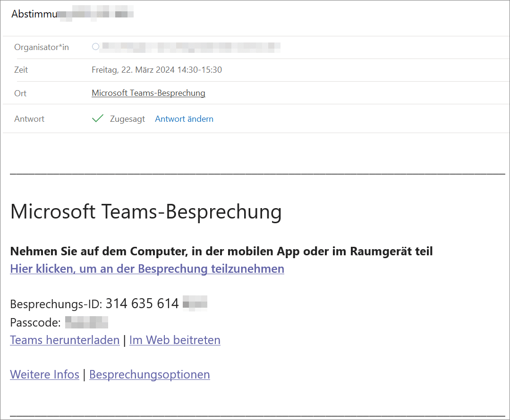Click the date 'Freitag, 22. März 2024'
Viewport: 510px width, 420px height.
tap(133, 70)
